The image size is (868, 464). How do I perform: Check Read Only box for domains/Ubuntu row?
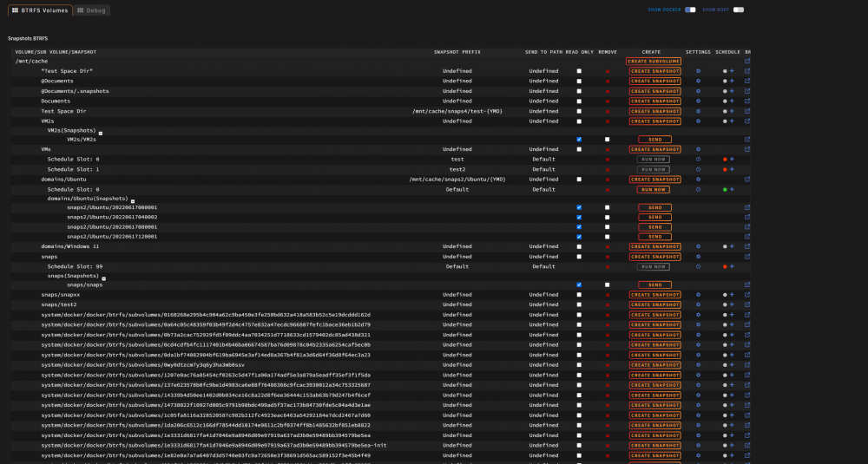[x=579, y=180]
